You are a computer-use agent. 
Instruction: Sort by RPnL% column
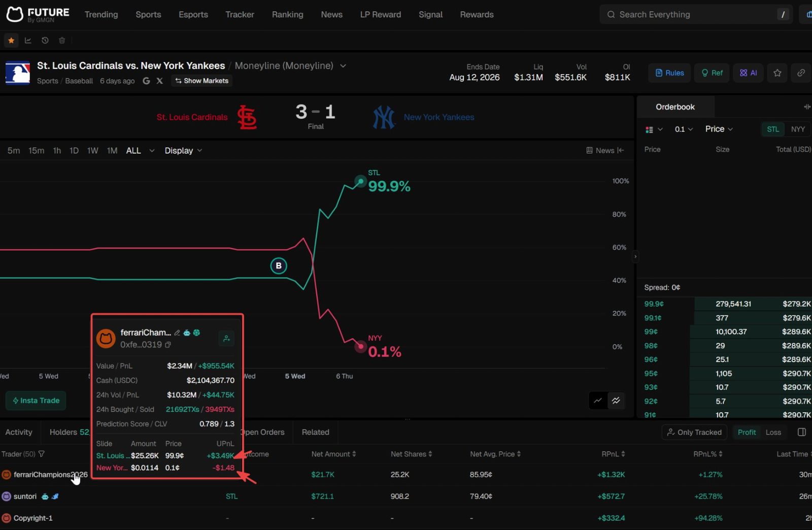click(x=708, y=454)
